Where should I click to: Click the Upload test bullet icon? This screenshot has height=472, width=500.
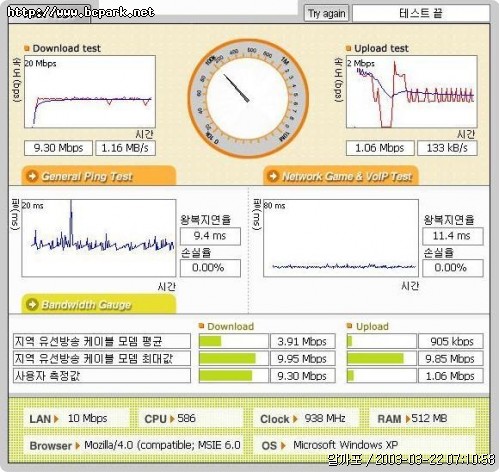(349, 48)
